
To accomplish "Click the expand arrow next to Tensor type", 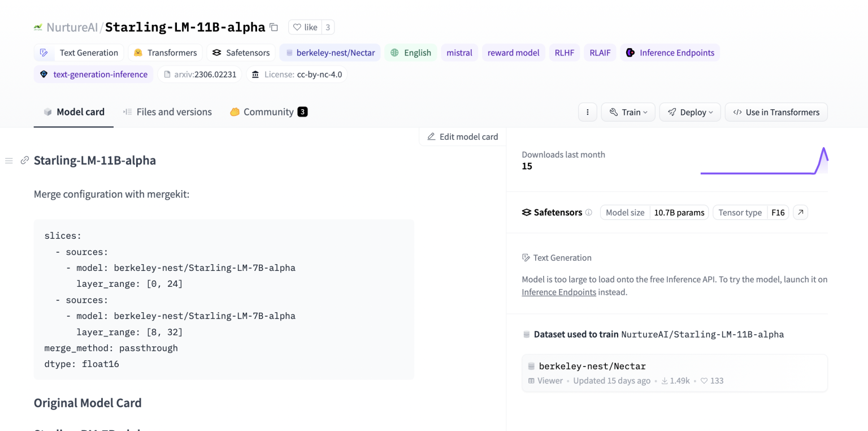I will (800, 212).
